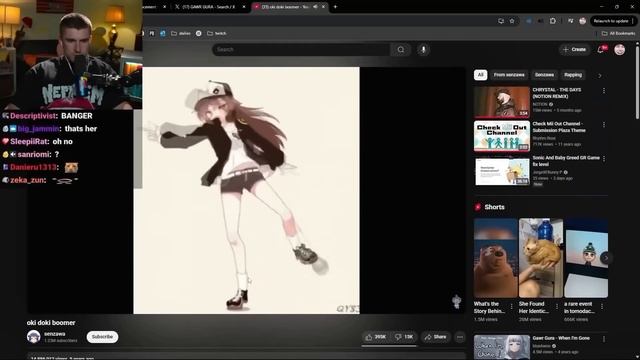Open options menu for Sonic And Baby video
The height and width of the screenshot is (360, 640).
(604, 158)
